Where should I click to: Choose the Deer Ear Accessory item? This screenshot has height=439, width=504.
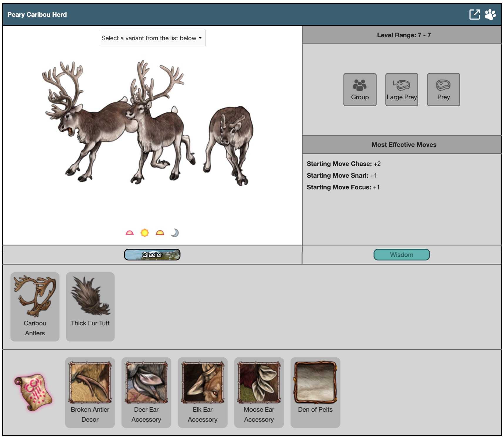(x=146, y=392)
